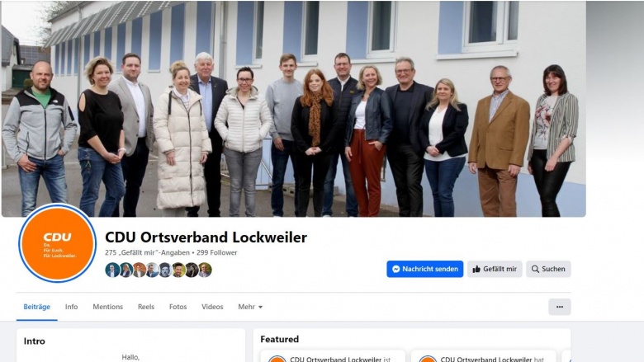644x362 pixels.
Task: Open the Fotos tab
Action: [178, 307]
